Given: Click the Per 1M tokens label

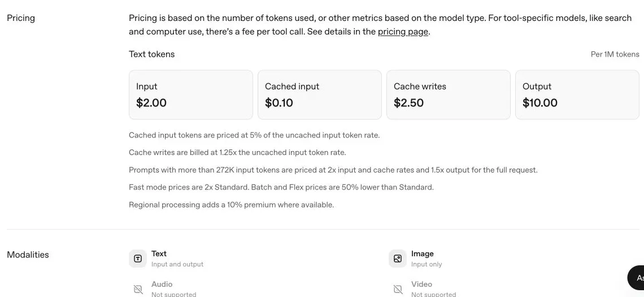Looking at the screenshot, I should click(615, 54).
